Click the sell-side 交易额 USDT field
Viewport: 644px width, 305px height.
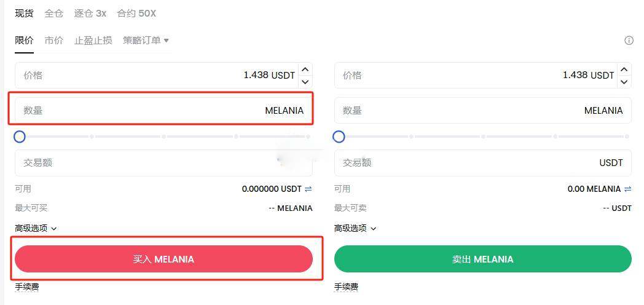tap(482, 163)
